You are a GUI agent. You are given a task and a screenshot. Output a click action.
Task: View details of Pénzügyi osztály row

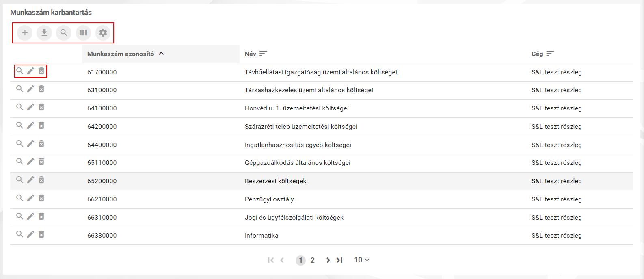tap(19, 198)
